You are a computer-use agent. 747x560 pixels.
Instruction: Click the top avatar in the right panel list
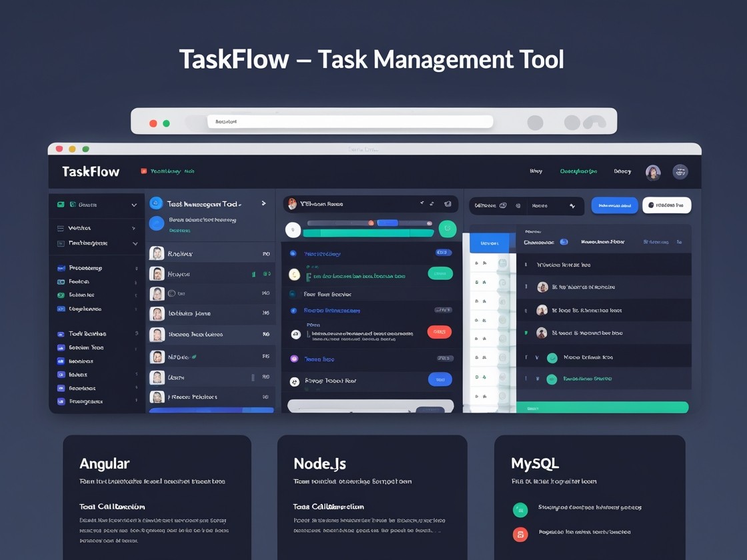pos(542,287)
